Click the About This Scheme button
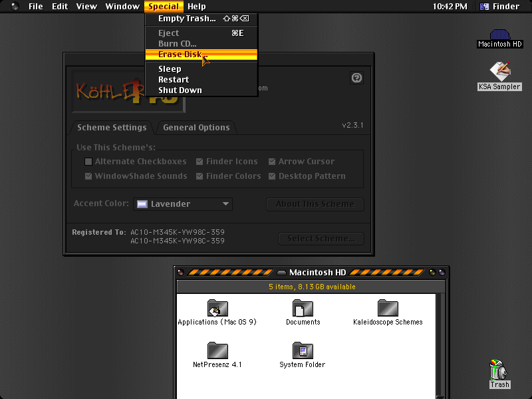Image resolution: width=532 pixels, height=399 pixels. (315, 204)
